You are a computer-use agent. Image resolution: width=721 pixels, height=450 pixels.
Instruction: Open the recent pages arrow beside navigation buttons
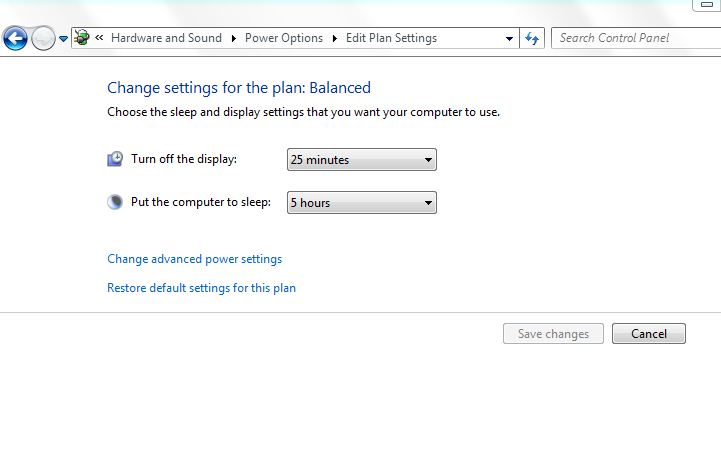[x=63, y=39]
